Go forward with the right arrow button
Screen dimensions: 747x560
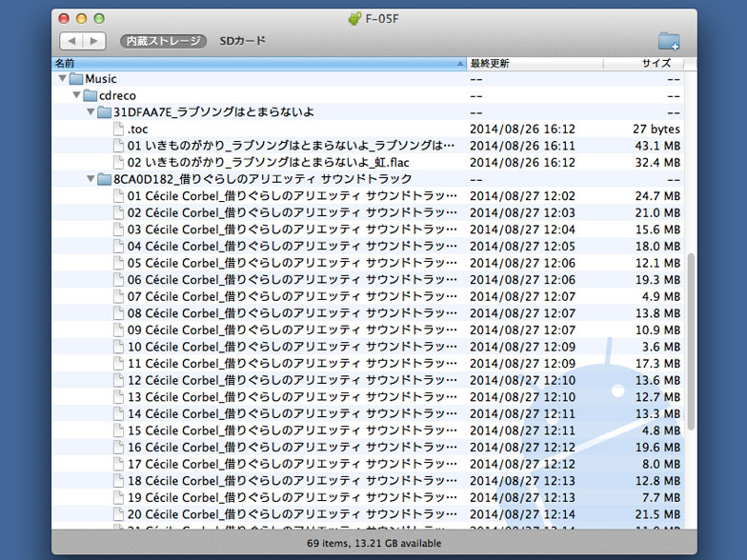[x=94, y=41]
